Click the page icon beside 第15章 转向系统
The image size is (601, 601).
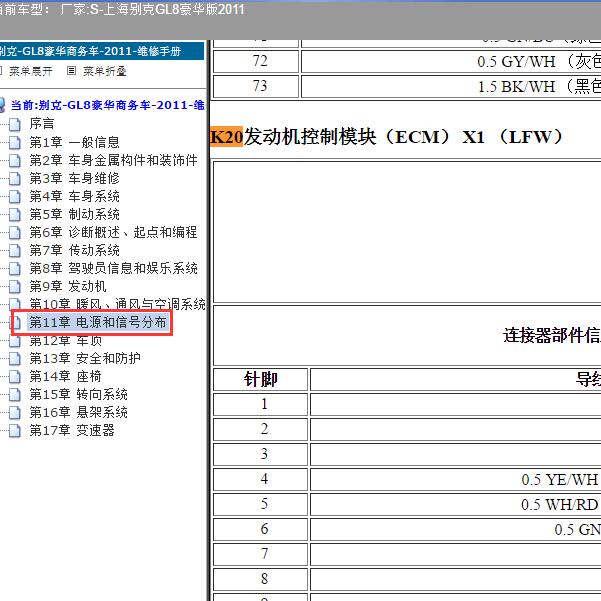click(15, 394)
